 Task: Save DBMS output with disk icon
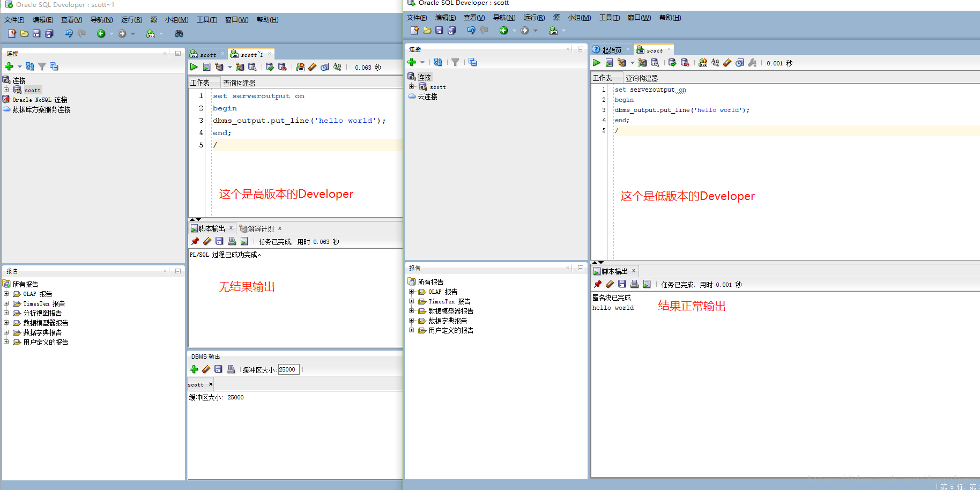218,369
